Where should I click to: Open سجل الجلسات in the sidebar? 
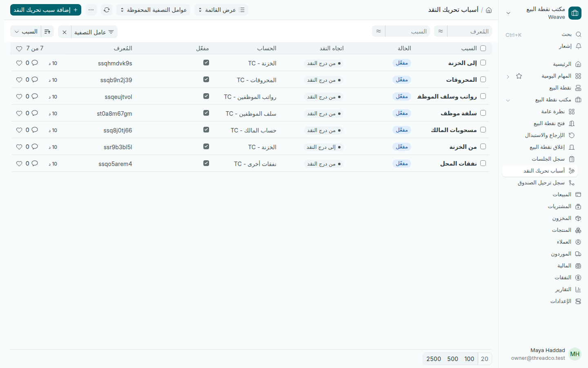(x=540, y=159)
